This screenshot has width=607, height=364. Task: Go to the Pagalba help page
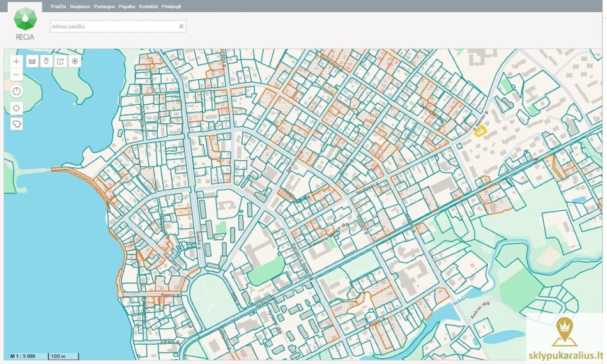pyautogui.click(x=127, y=6)
